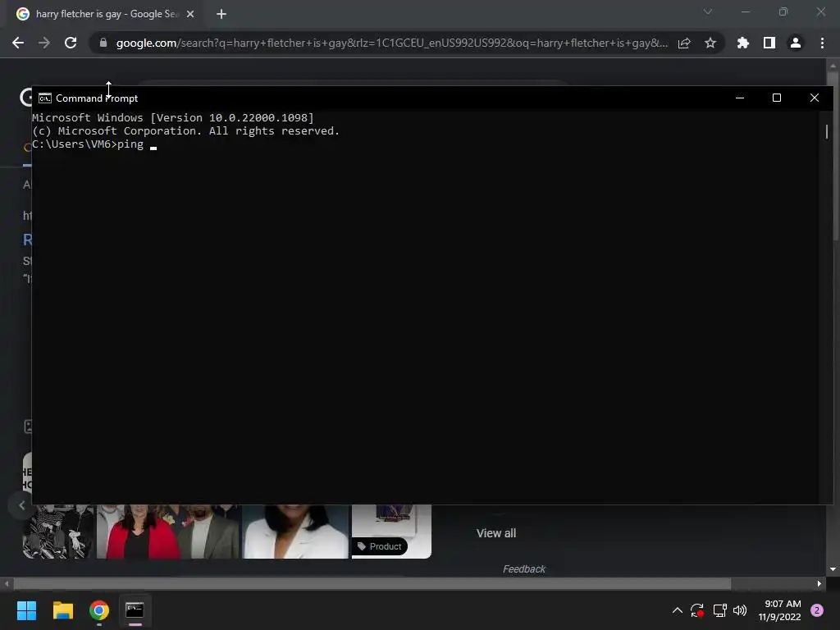This screenshot has height=630, width=840.
Task: Open the sync status tray icon
Action: [x=697, y=610]
